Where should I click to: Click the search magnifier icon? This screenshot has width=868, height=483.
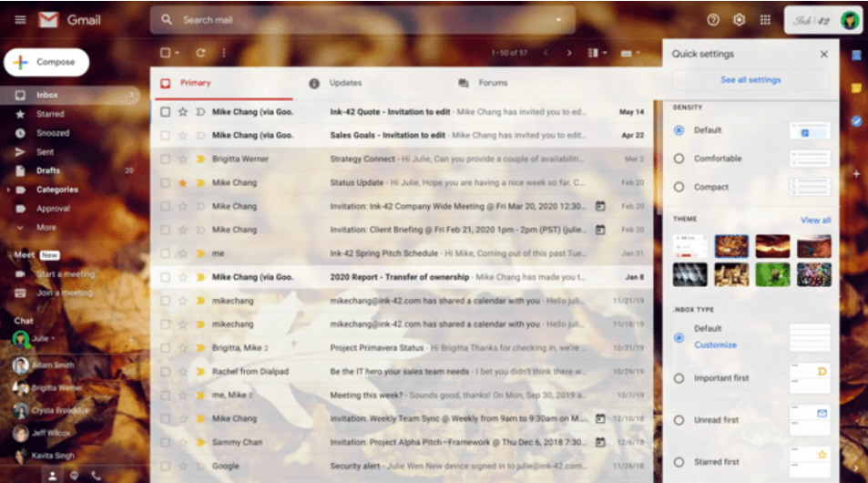tap(166, 20)
